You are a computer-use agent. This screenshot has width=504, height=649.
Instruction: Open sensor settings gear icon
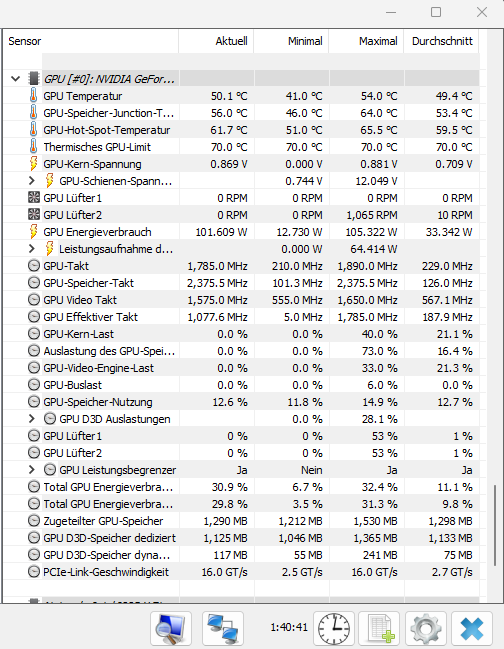coord(426,628)
